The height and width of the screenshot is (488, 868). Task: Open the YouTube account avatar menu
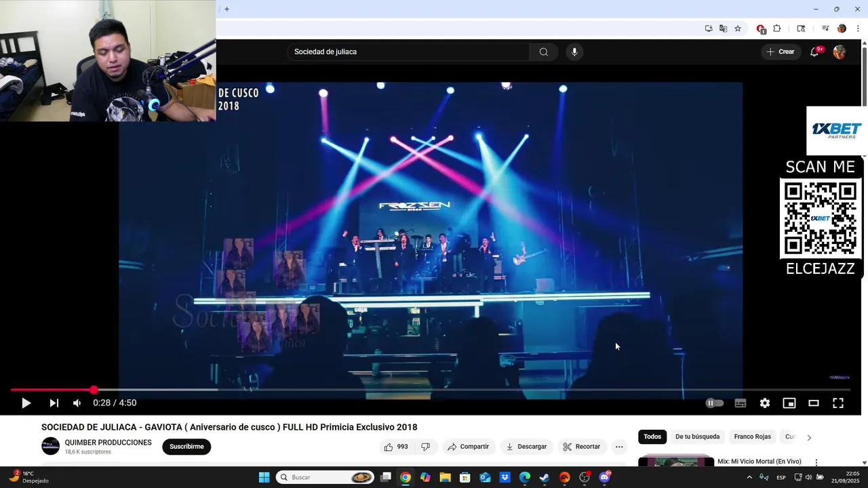click(x=840, y=52)
